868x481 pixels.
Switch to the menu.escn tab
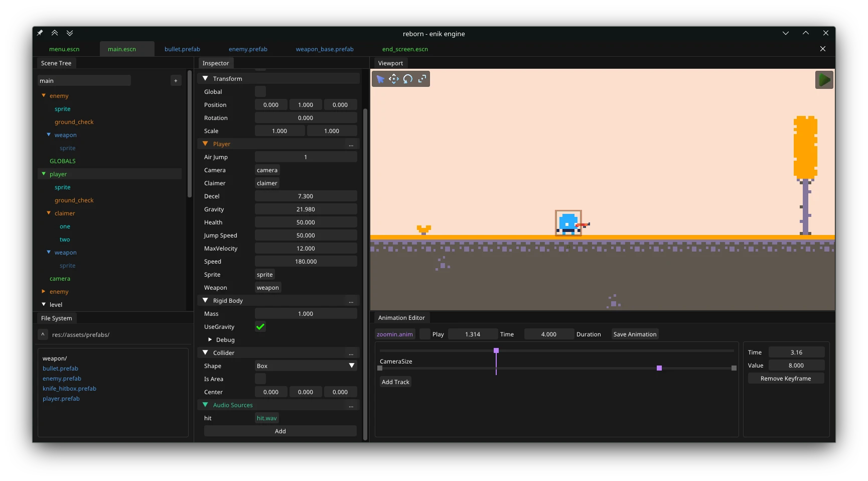(64, 49)
